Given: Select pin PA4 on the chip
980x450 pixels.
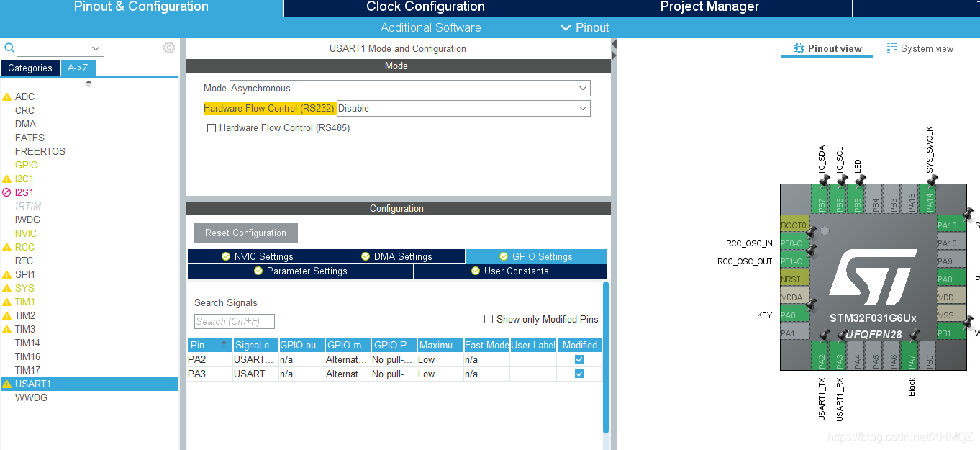Looking at the screenshot, I should [x=857, y=356].
